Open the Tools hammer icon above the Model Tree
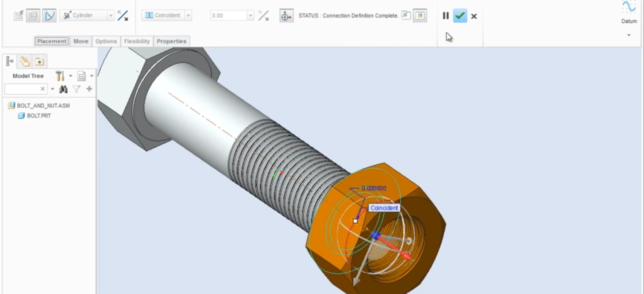The width and height of the screenshot is (644, 294). point(60,75)
